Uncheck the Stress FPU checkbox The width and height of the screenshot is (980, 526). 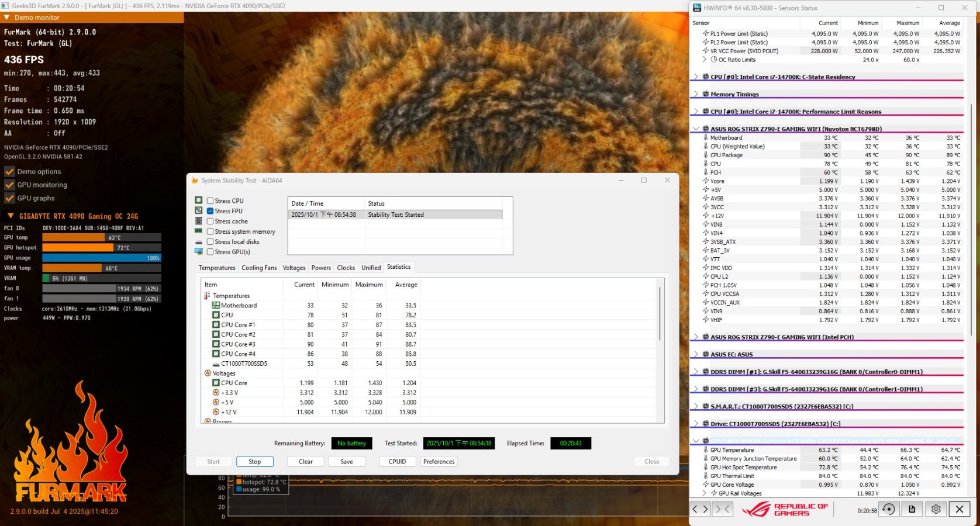(x=210, y=211)
